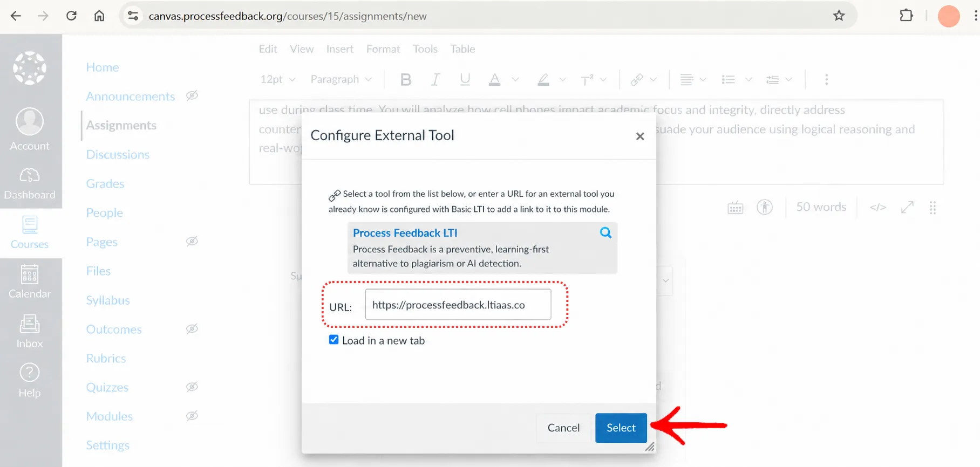Open the Format menu in editor
The width and height of the screenshot is (980, 467).
[383, 49]
